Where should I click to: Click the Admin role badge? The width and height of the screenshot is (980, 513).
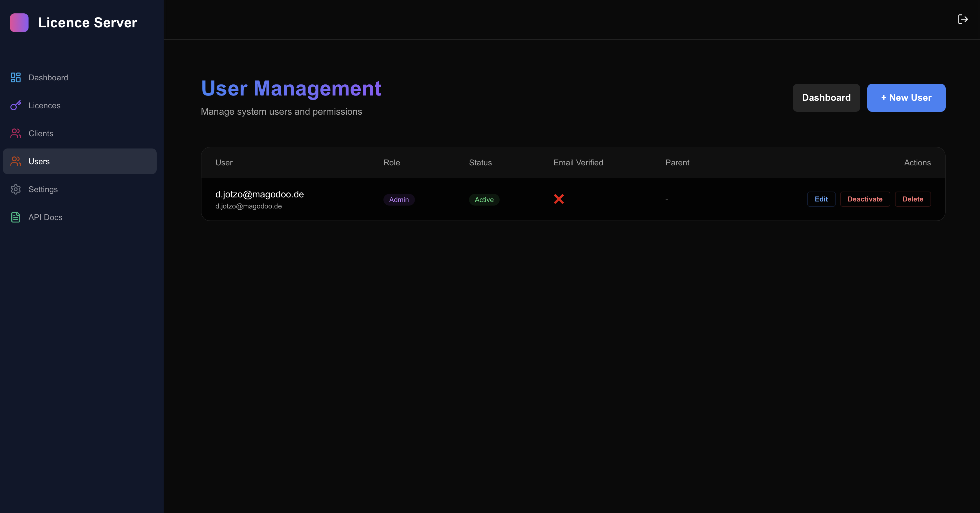[399, 199]
